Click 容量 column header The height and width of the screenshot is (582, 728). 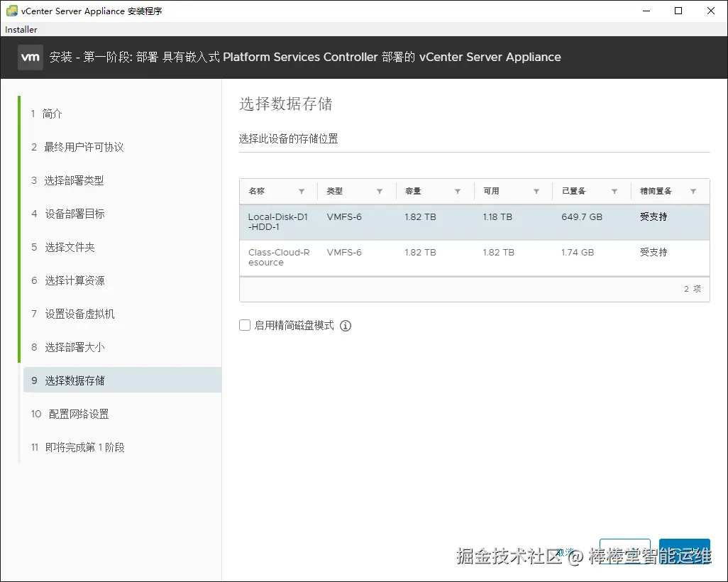[413, 192]
